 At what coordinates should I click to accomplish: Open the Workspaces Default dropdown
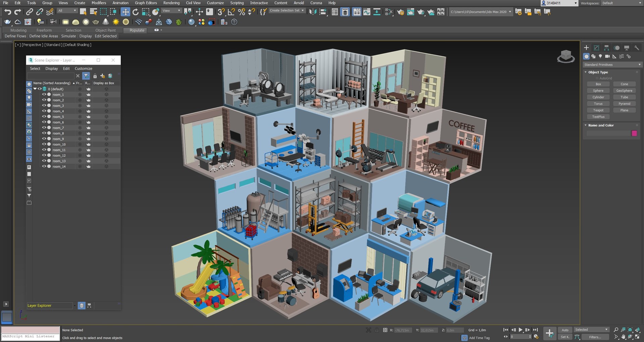point(621,3)
